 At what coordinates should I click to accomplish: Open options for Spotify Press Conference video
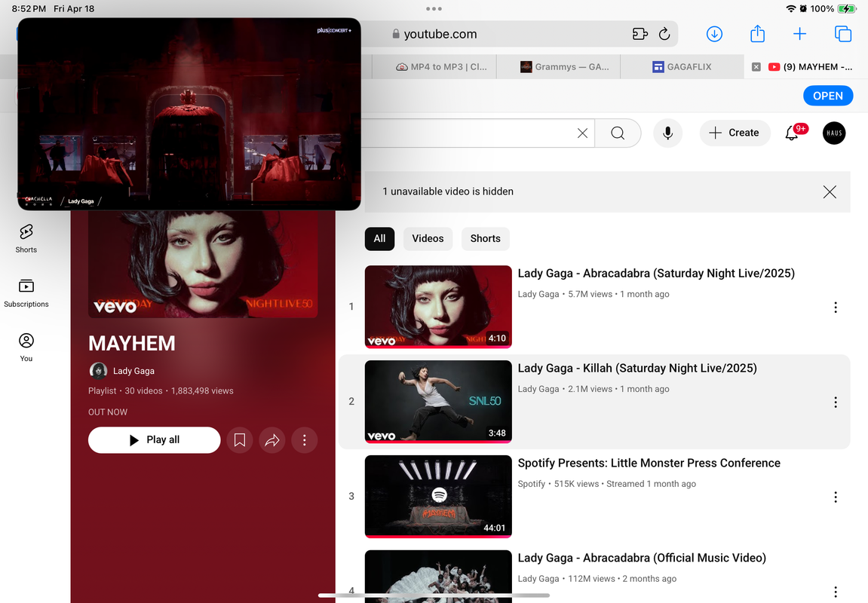click(836, 497)
